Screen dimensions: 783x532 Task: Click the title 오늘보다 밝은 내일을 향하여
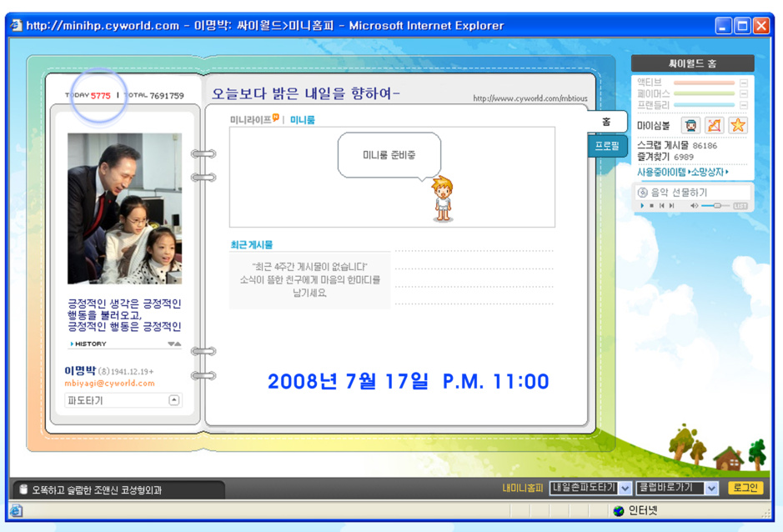[x=305, y=93]
